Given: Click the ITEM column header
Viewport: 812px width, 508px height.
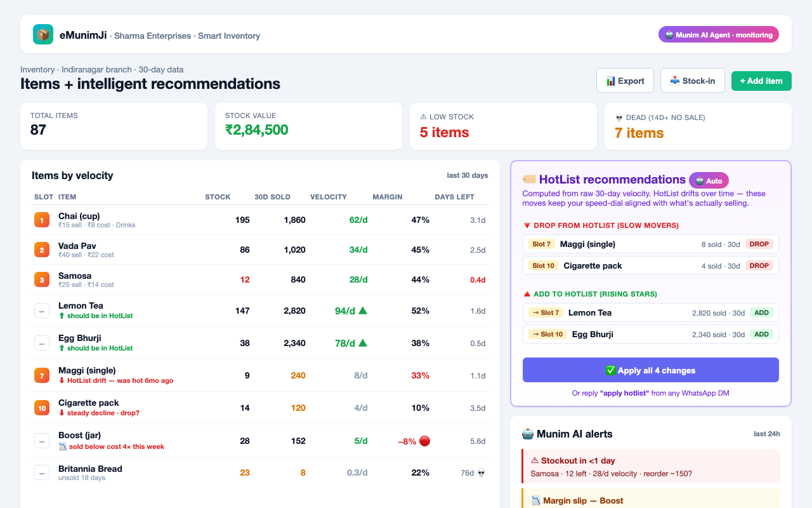Looking at the screenshot, I should click(x=67, y=197).
